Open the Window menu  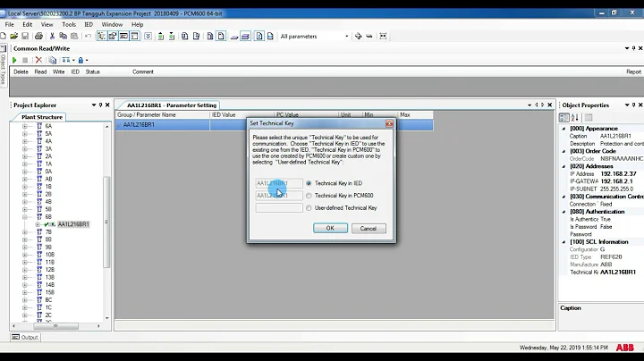pyautogui.click(x=112, y=25)
